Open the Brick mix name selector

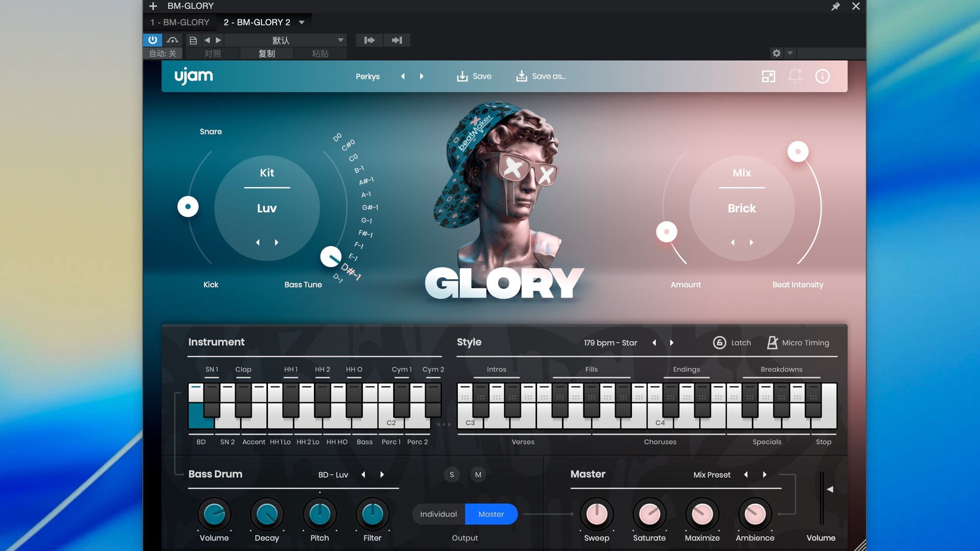742,208
